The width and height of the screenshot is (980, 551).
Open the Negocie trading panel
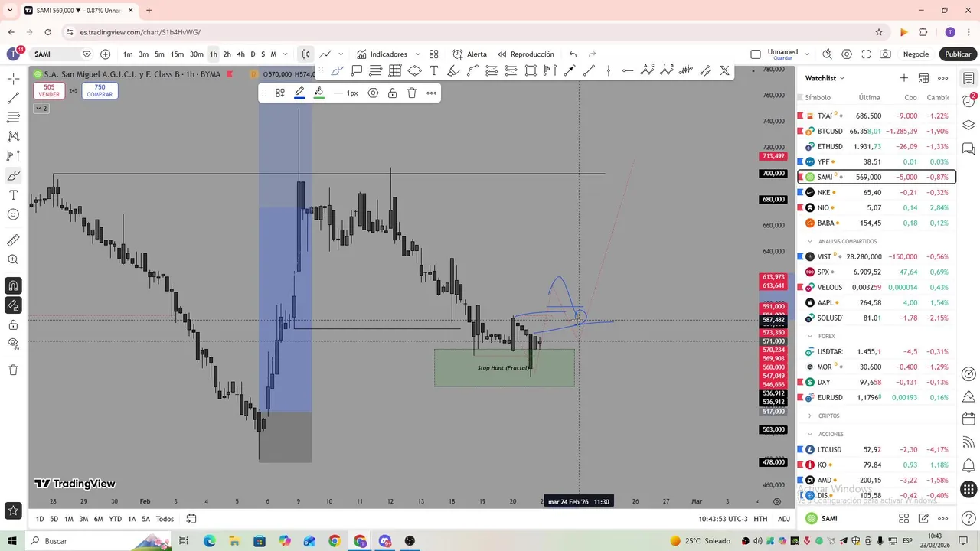point(916,54)
